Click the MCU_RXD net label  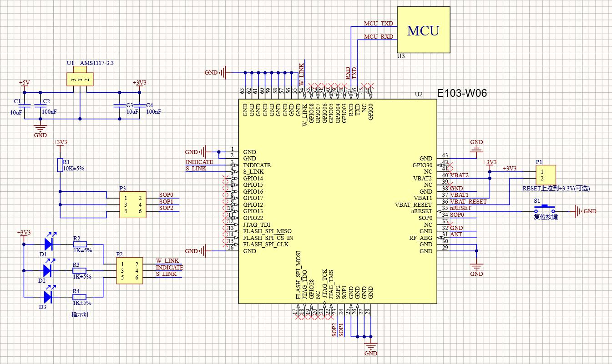[x=378, y=37]
